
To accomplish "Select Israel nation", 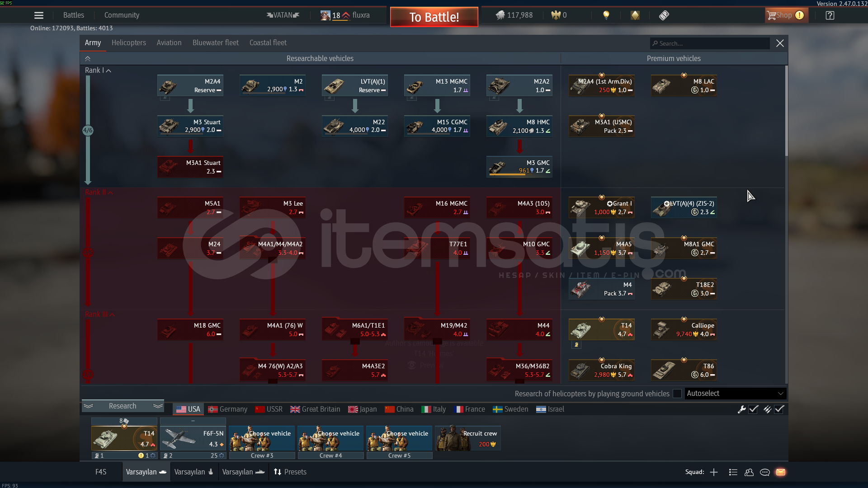I will click(550, 409).
